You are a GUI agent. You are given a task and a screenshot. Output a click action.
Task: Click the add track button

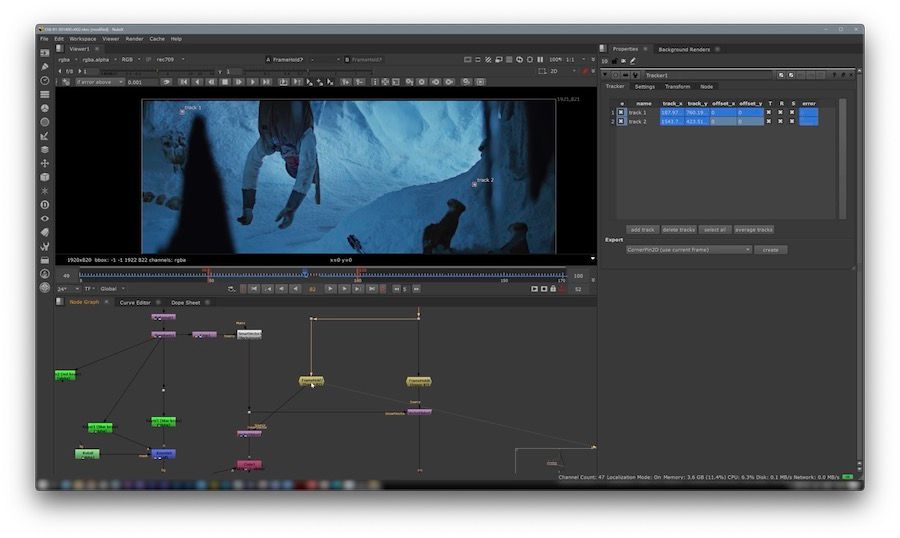pyautogui.click(x=642, y=230)
